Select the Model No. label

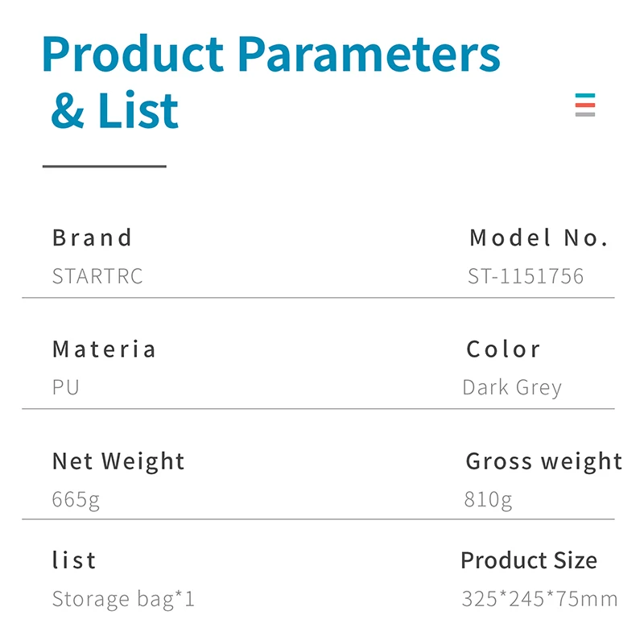(539, 237)
